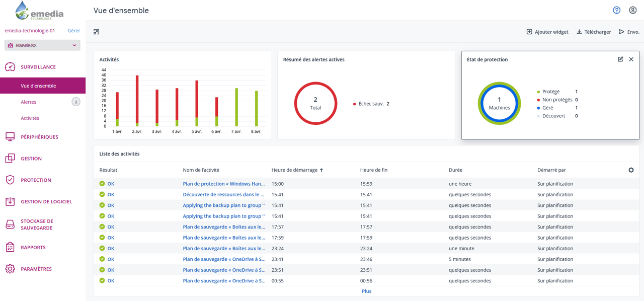Click Plus to expand more activities
644x301 pixels.
366,291
